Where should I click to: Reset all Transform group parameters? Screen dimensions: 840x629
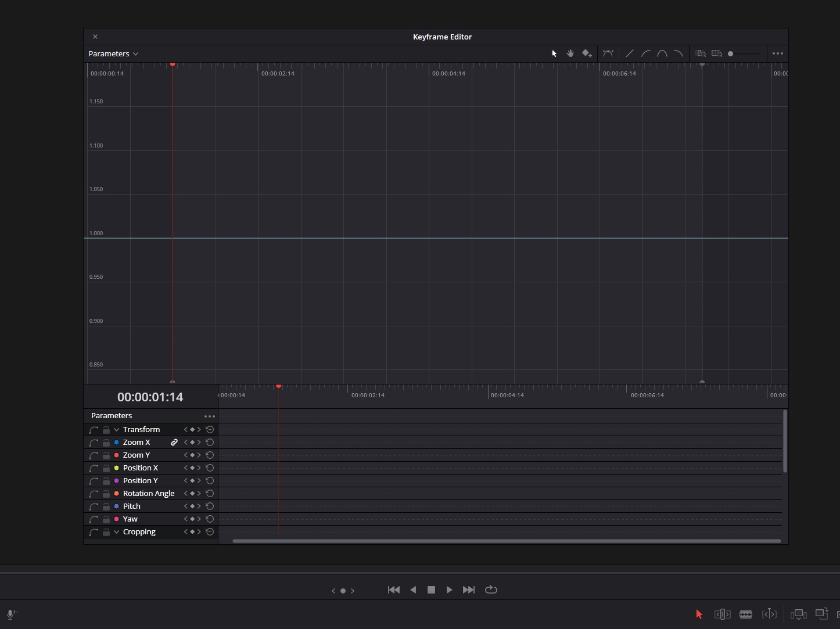(x=210, y=430)
